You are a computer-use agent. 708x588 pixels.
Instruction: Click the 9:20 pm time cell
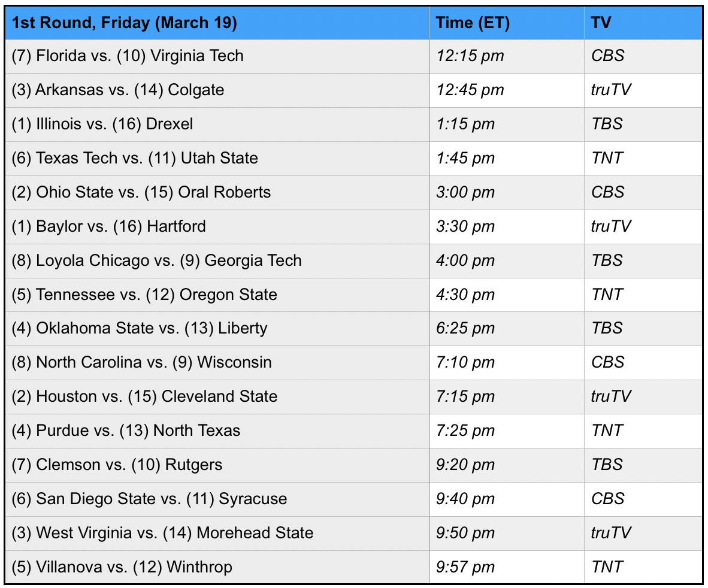pyautogui.click(x=466, y=465)
